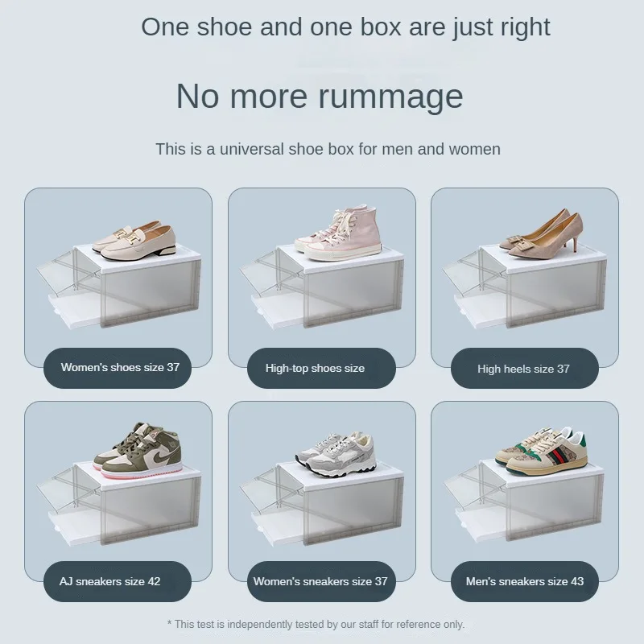Viewport: 644px width, 644px height.
Task: Click the pink high-top canvas shoe
Action: (338, 233)
